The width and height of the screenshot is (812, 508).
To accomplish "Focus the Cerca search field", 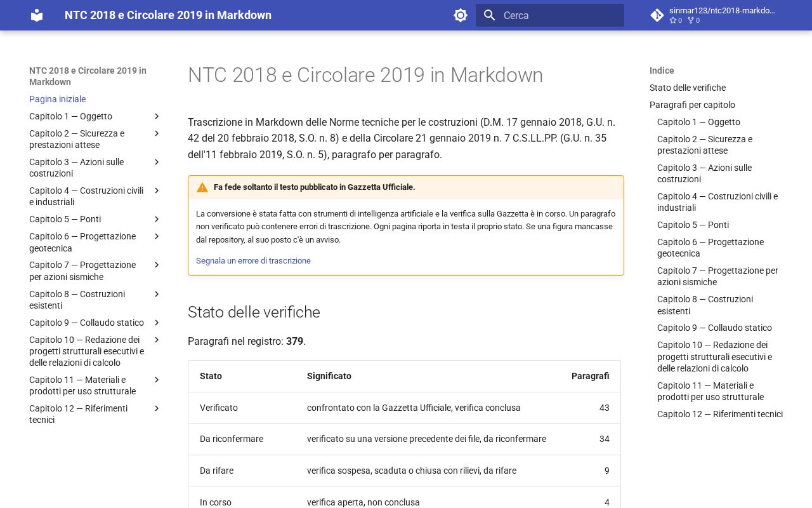I will pyautogui.click(x=550, y=15).
